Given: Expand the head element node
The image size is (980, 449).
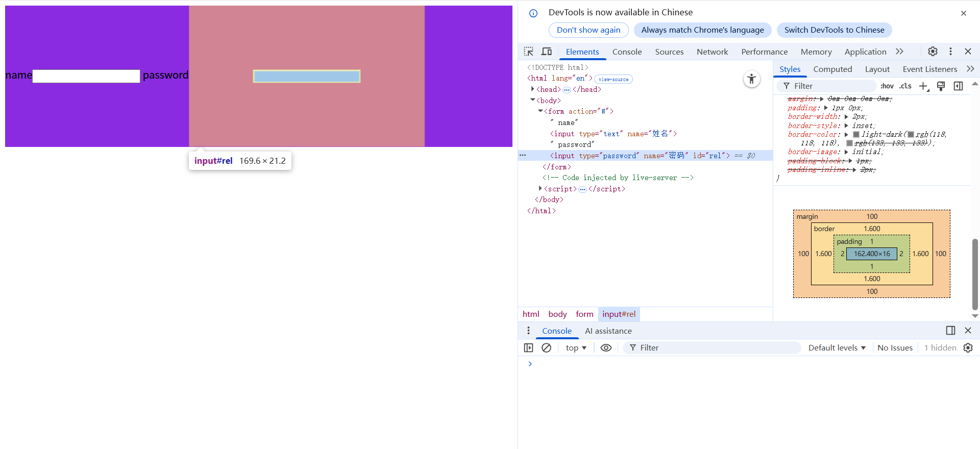Looking at the screenshot, I should pyautogui.click(x=533, y=89).
